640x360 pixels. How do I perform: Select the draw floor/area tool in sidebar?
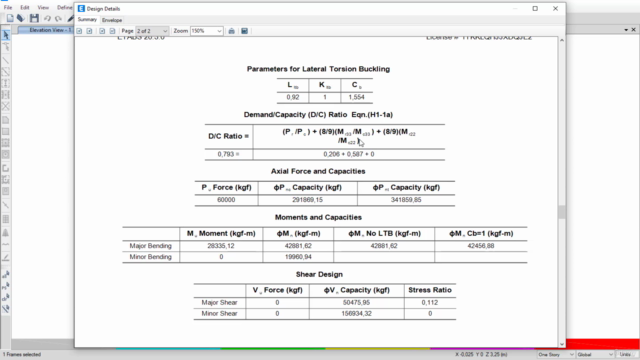[x=6, y=120]
